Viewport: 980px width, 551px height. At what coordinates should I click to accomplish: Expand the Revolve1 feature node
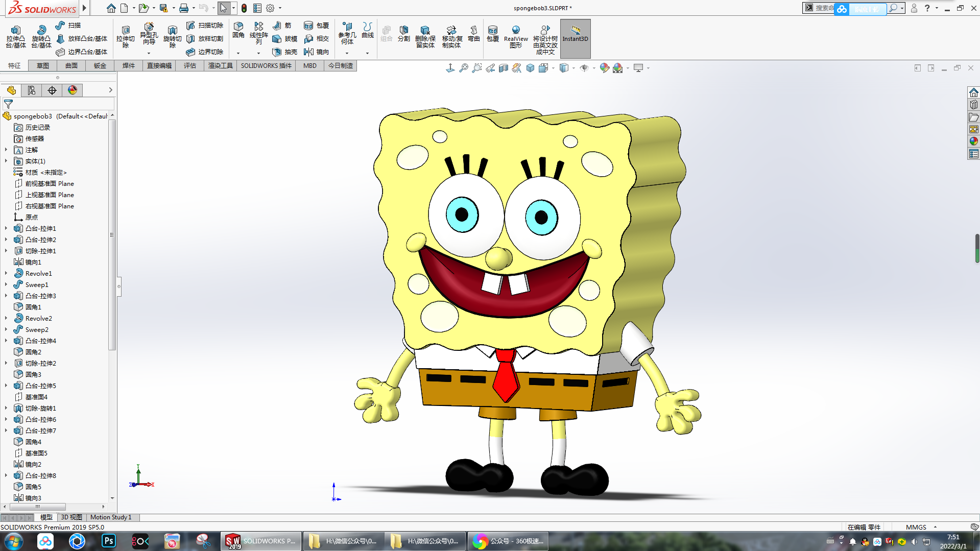(x=6, y=273)
